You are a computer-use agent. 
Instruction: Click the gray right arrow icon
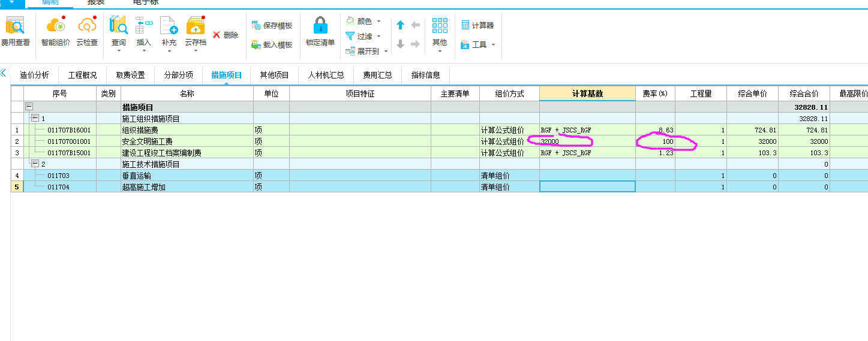[415, 44]
